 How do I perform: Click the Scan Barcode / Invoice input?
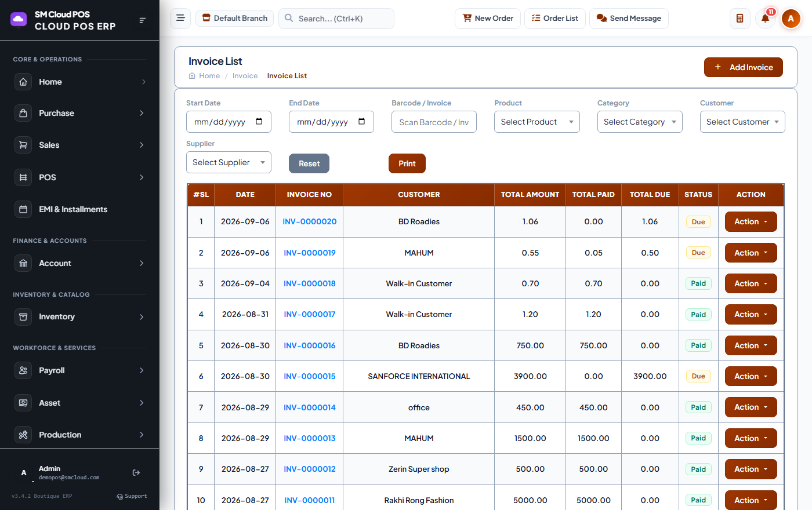[434, 122]
